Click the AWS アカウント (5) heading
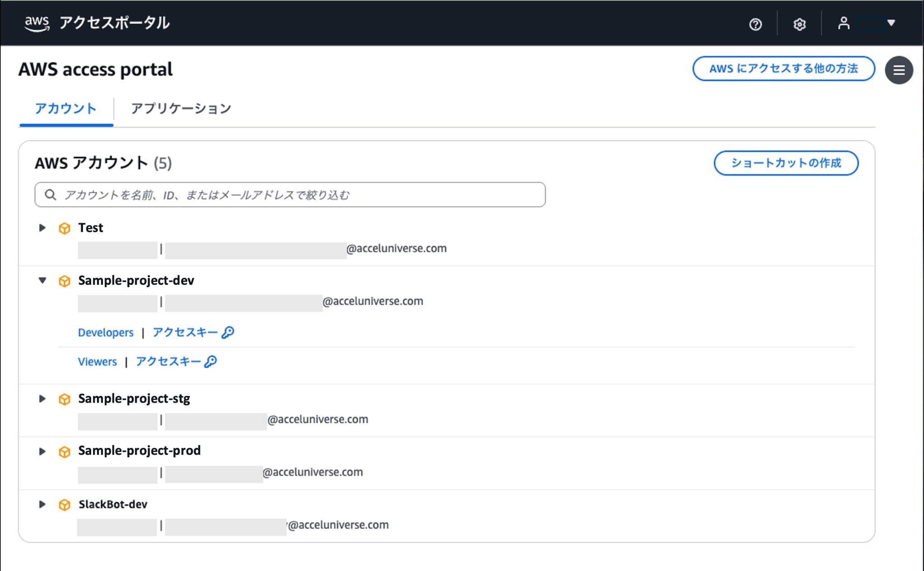The image size is (924, 571). 103,163
